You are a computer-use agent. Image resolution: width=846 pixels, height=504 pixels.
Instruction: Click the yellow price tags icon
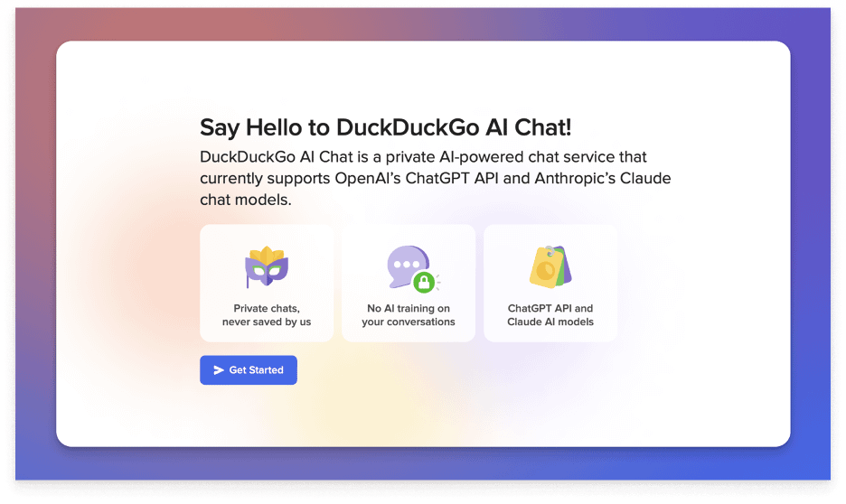tap(550, 266)
